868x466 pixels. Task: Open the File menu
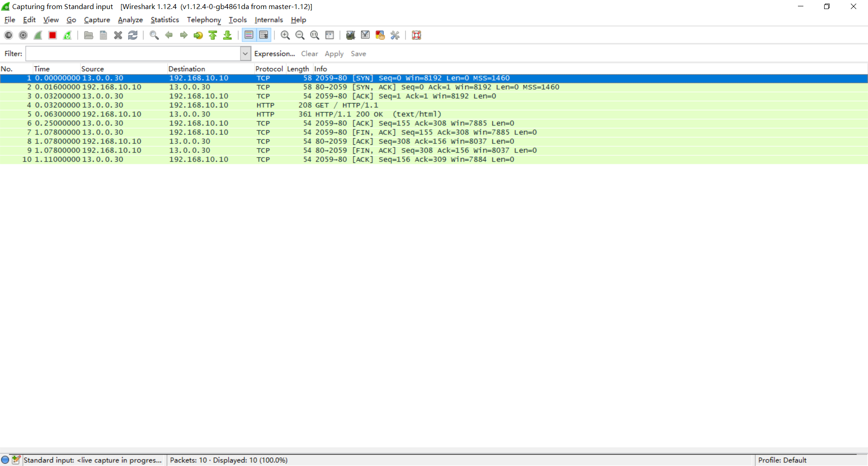(9, 20)
